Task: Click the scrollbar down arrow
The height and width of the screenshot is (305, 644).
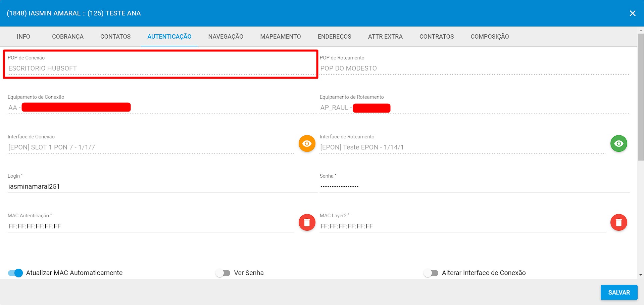Action: tap(641, 275)
